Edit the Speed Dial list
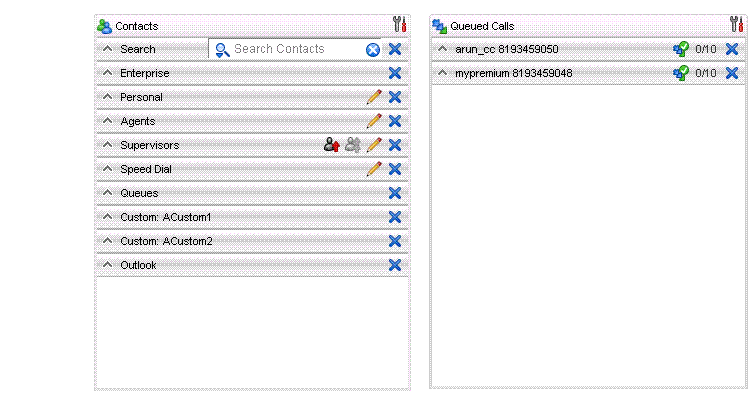Screen dimensions: 756x412 374,169
